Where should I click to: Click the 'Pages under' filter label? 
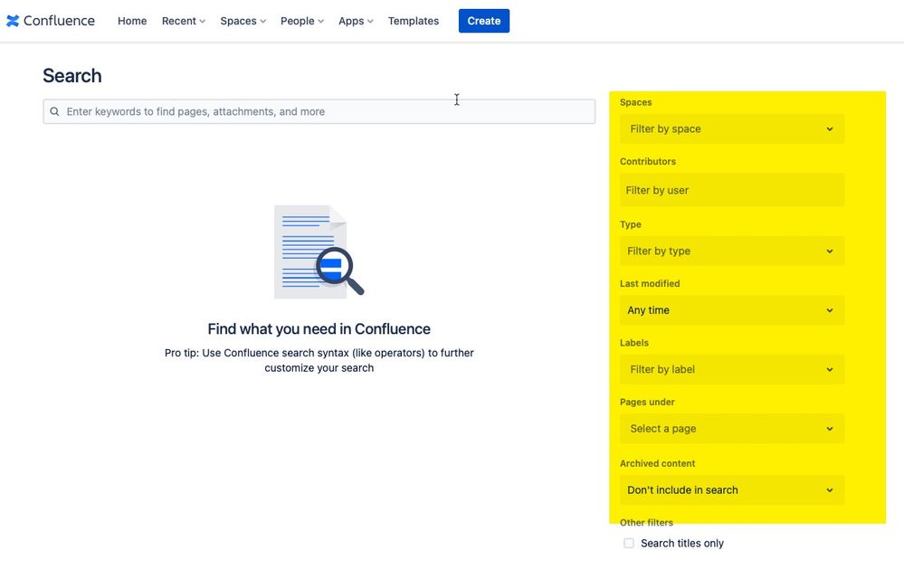(x=647, y=402)
